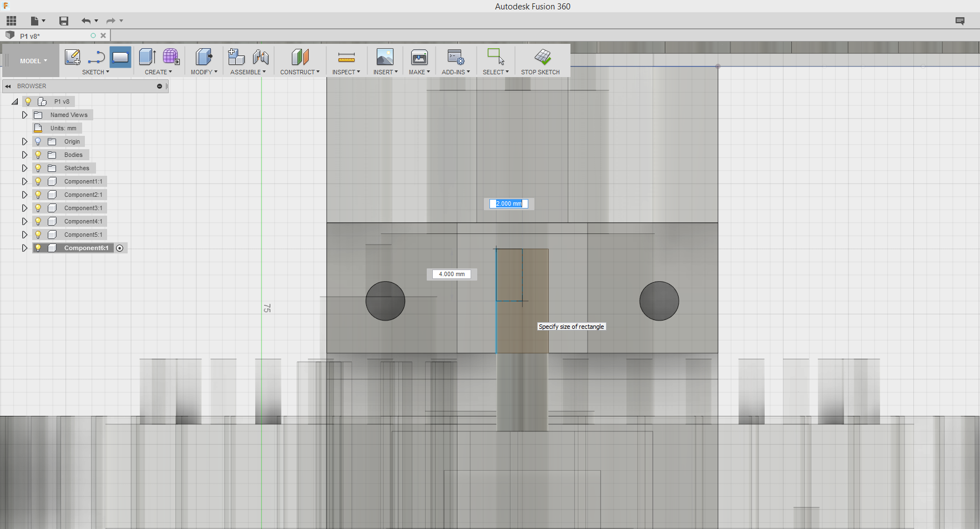Image resolution: width=980 pixels, height=529 pixels.
Task: Select the Measure tool icon
Action: click(346, 57)
